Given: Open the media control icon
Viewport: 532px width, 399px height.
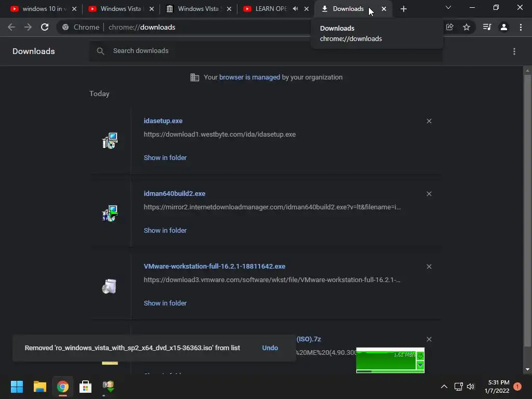Looking at the screenshot, I should (487, 27).
